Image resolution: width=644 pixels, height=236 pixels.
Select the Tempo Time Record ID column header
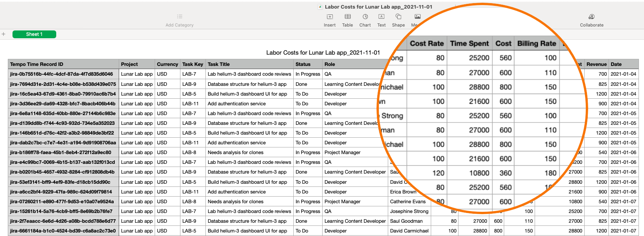[63, 64]
